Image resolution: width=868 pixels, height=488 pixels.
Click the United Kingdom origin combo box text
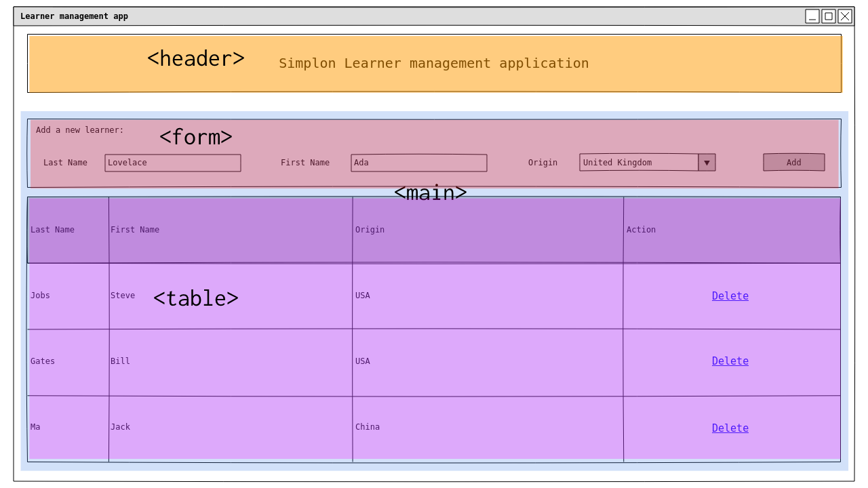(639, 163)
